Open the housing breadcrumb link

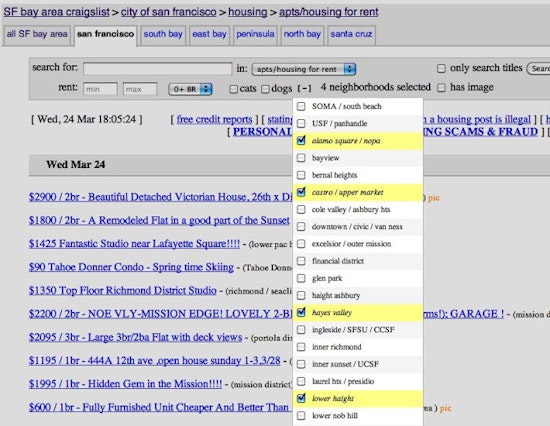click(248, 12)
